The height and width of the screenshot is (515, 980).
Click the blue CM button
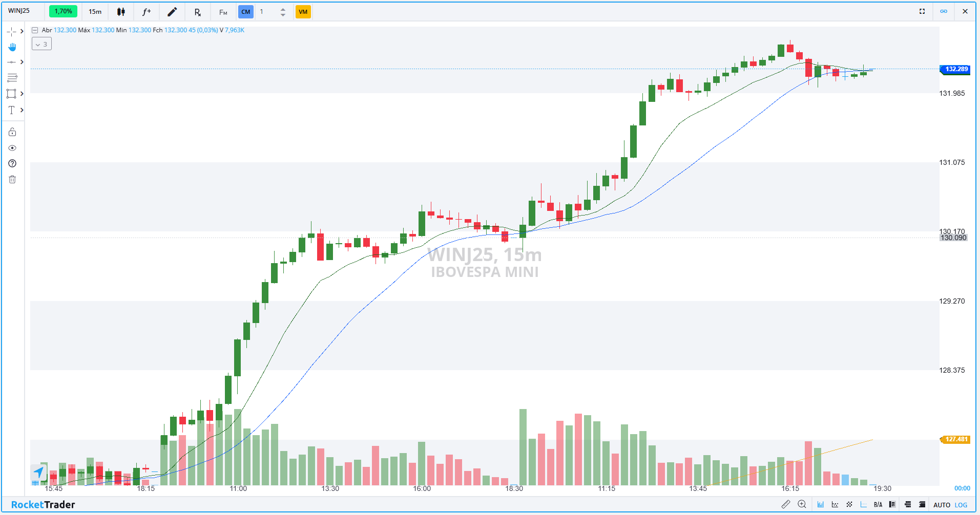tap(246, 12)
